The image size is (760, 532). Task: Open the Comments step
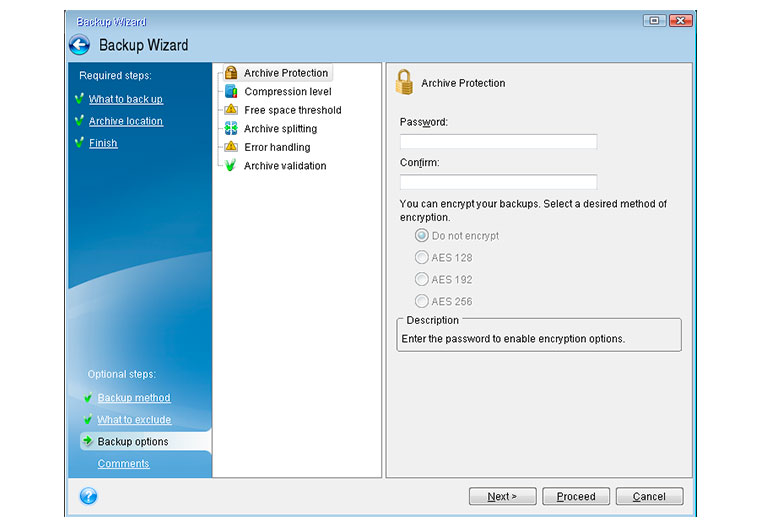click(124, 464)
